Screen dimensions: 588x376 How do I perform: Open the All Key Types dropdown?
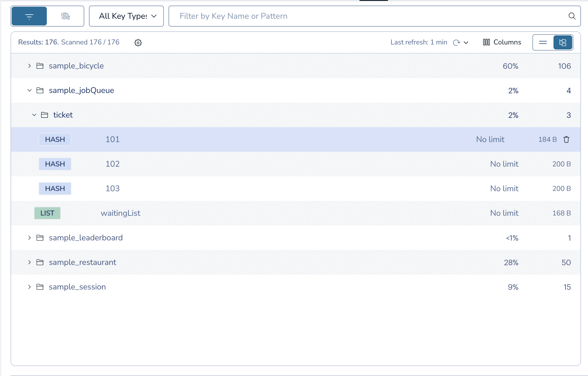pyautogui.click(x=126, y=16)
